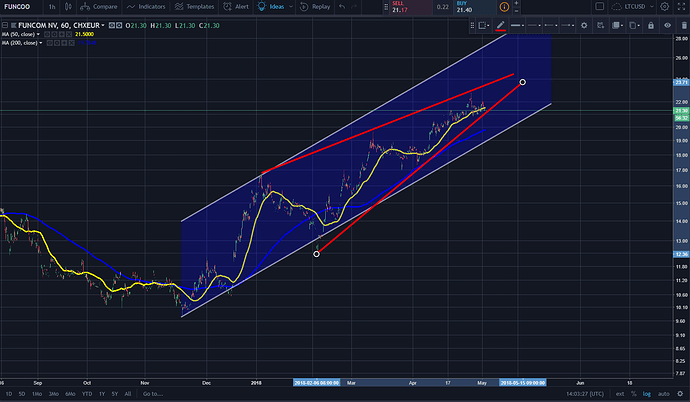Toggle ext extended hours
Image resolution: width=690 pixels, height=402 pixels.
tap(620, 394)
